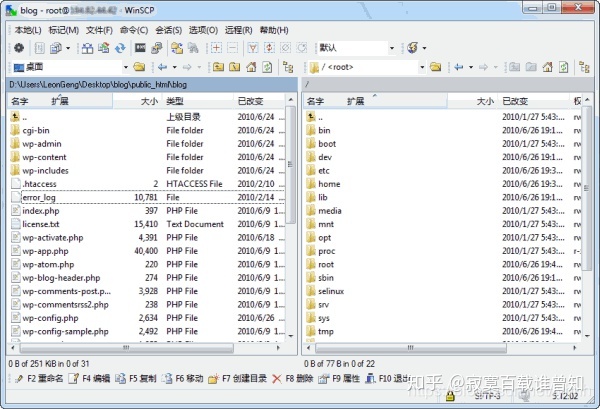Open the 帮助(H) menu

(274, 30)
